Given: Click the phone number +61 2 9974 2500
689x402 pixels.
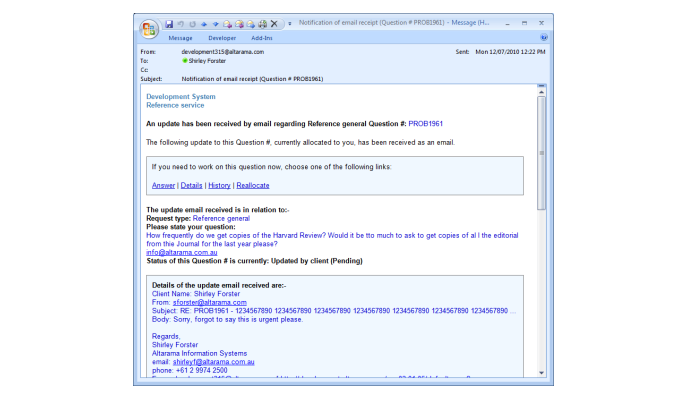Looking at the screenshot, I should click(201, 370).
